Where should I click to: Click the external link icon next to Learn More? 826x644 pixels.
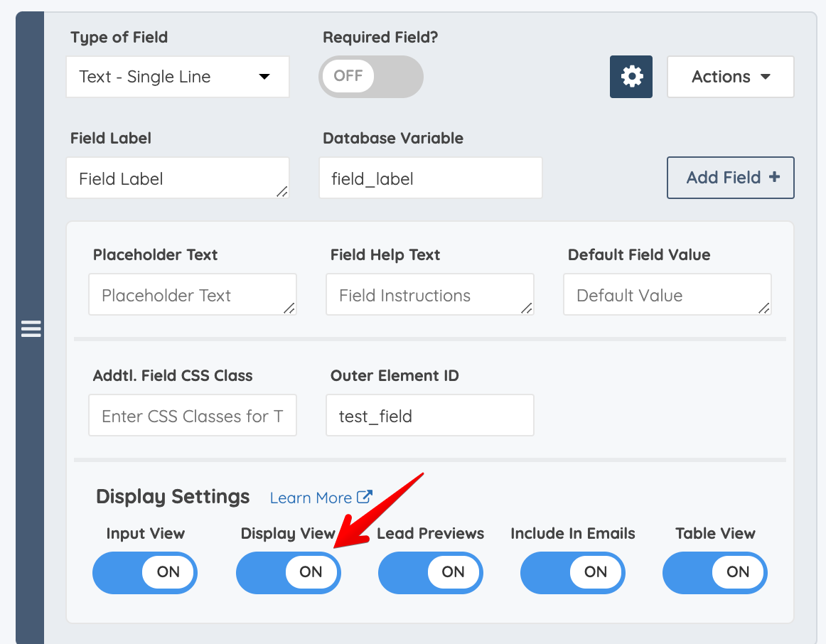[365, 497]
